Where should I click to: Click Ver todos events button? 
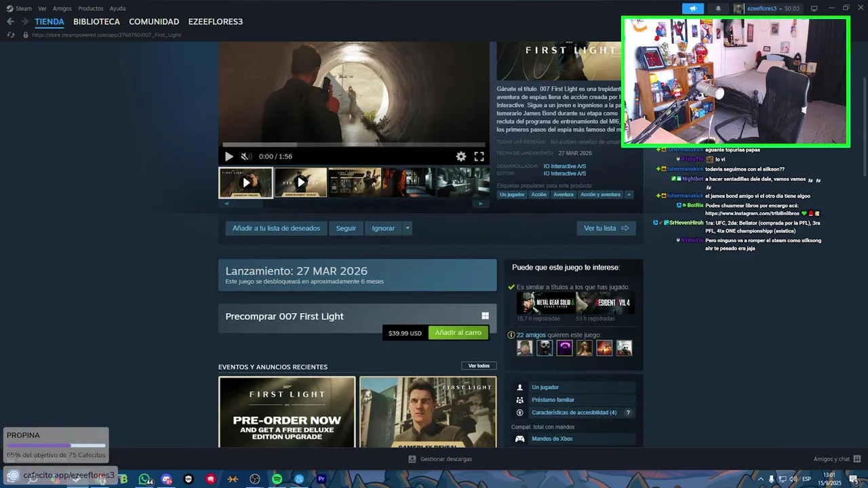pos(479,366)
